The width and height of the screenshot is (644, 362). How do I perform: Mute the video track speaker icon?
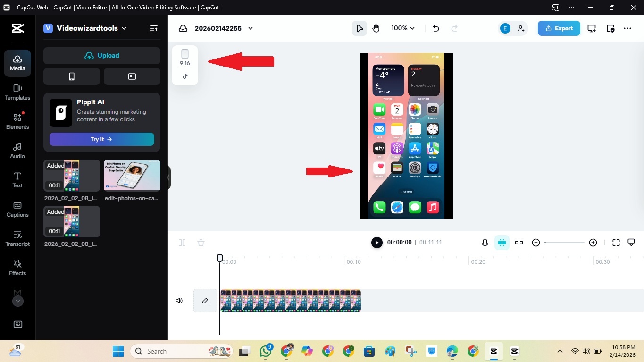click(179, 301)
